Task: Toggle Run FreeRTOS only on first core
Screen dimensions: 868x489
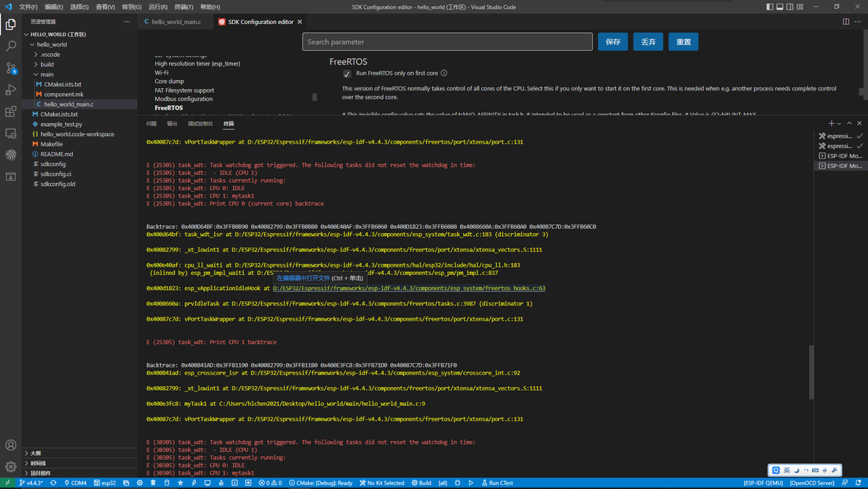Action: (347, 74)
